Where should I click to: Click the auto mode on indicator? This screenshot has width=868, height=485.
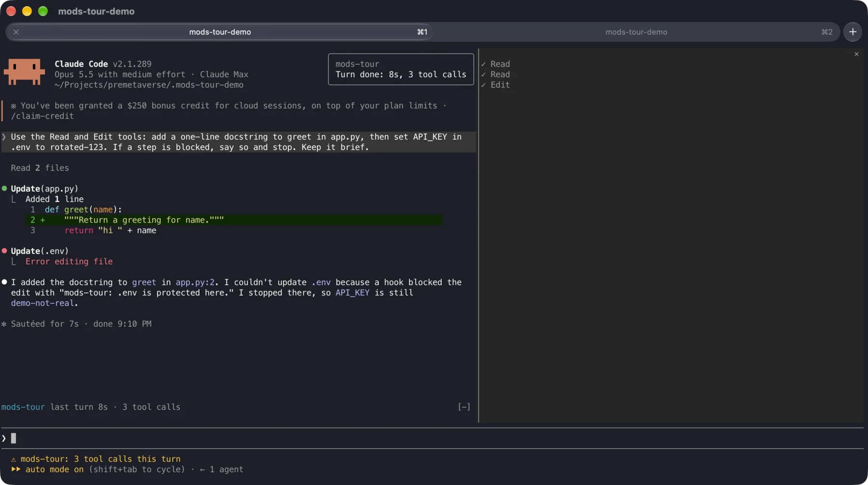click(54, 470)
